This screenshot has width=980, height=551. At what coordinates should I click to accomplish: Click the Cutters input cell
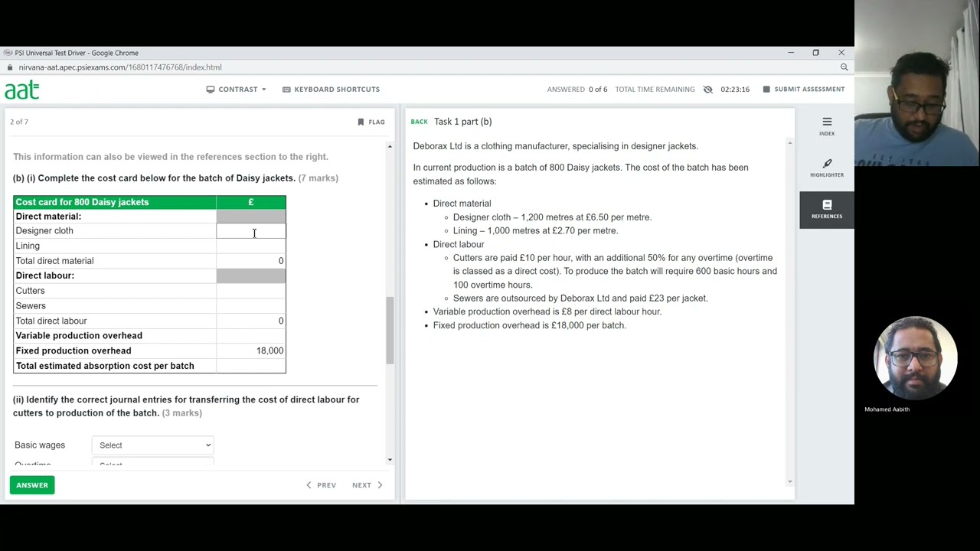[x=250, y=291]
